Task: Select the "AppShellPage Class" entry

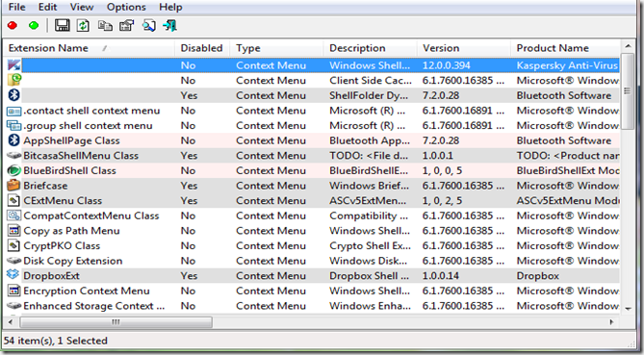Action: tap(71, 140)
